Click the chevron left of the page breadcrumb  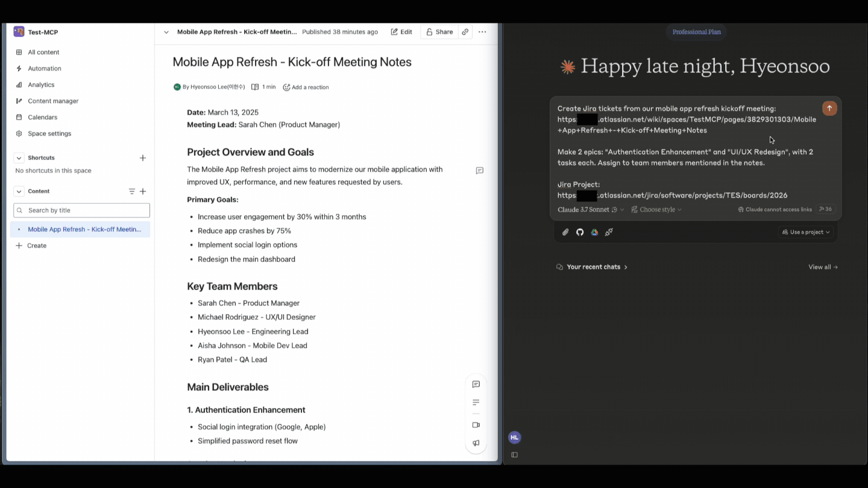(166, 32)
